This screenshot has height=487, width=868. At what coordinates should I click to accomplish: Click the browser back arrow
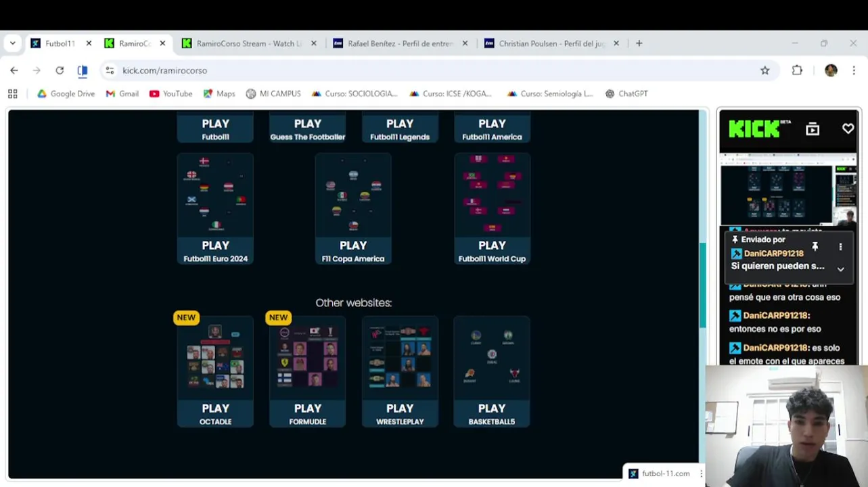(x=14, y=70)
